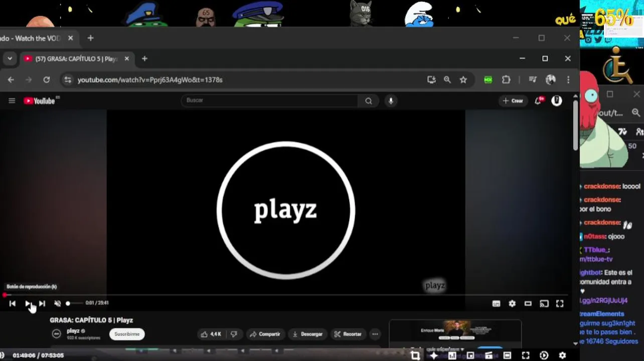The width and height of the screenshot is (644, 361).
Task: Open a new tab in the front browser window
Action: pos(144,59)
